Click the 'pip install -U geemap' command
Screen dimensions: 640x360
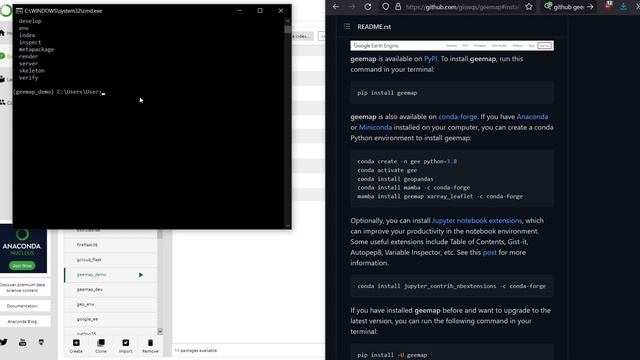[392, 355]
